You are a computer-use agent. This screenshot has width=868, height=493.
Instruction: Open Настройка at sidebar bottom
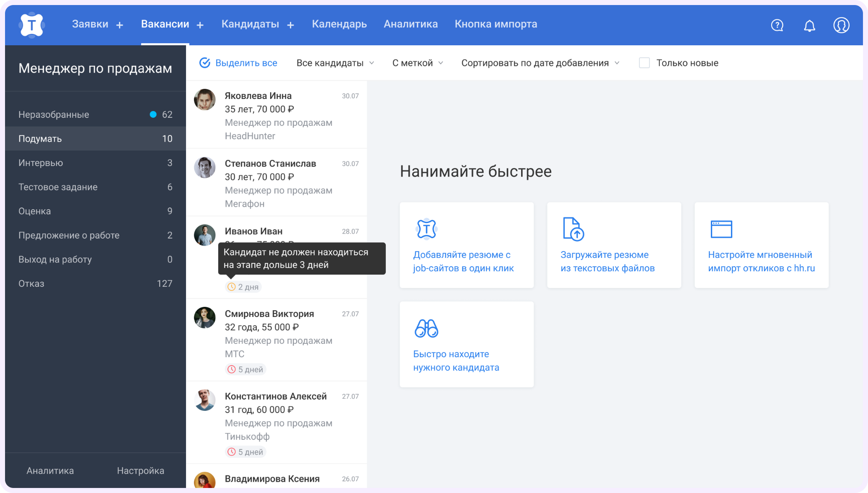(x=140, y=471)
